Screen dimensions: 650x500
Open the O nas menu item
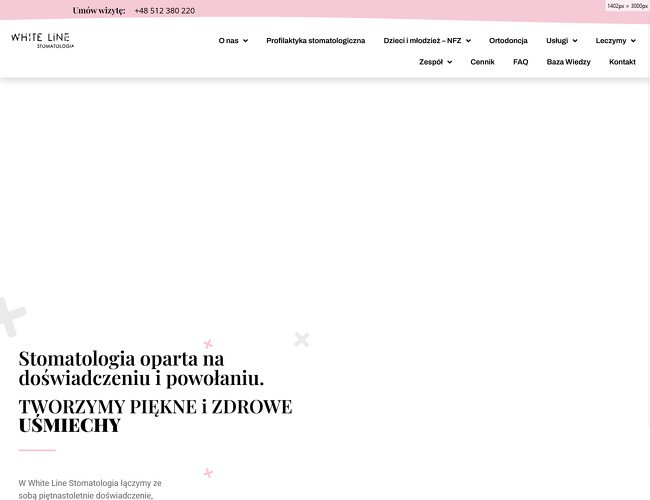click(228, 41)
